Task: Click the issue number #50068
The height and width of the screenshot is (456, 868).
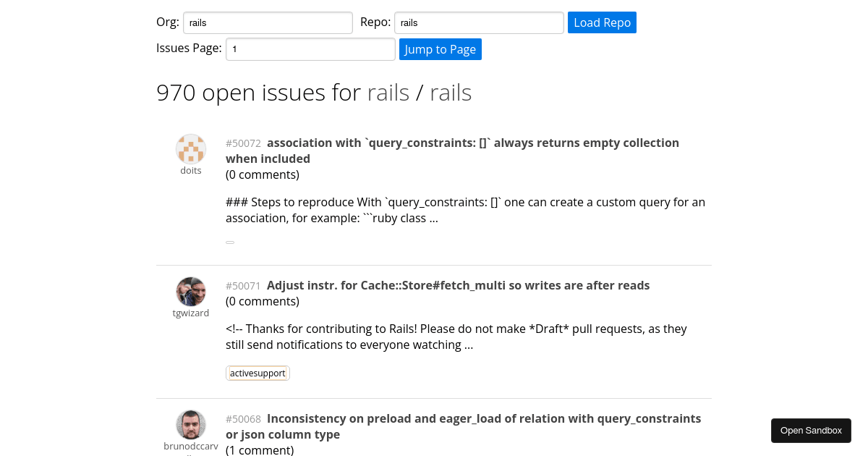Action: 243,419
